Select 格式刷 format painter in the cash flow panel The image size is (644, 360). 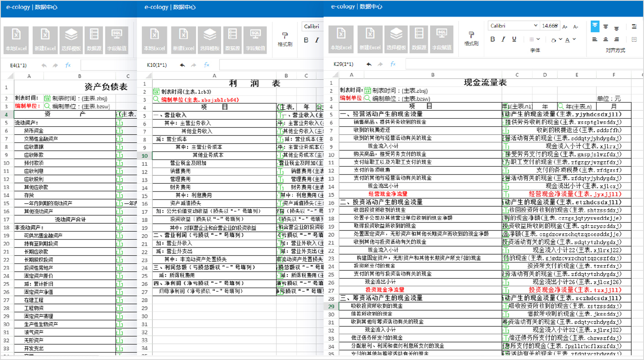point(471,38)
